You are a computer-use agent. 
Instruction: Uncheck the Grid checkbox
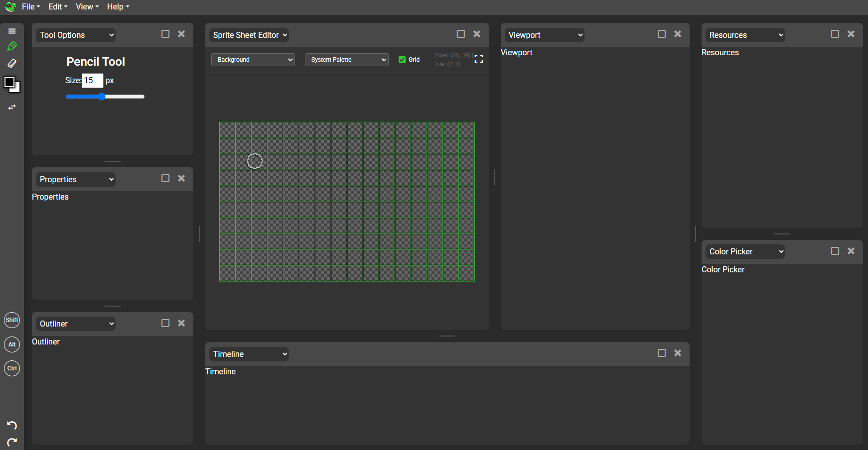pyautogui.click(x=402, y=60)
